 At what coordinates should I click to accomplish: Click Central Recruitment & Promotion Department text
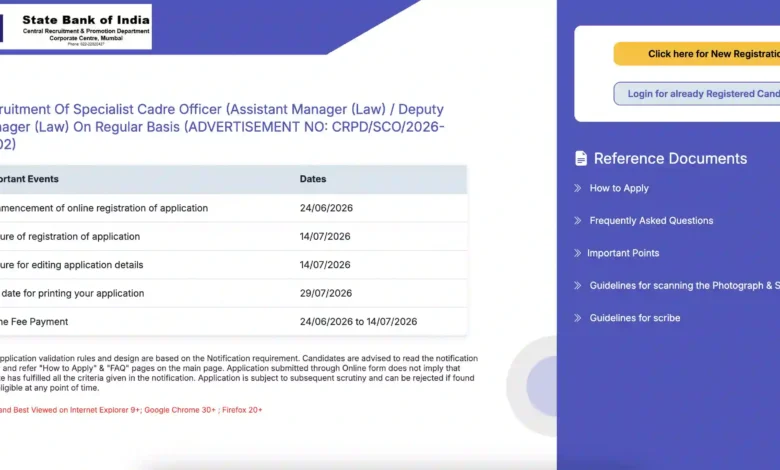(86, 31)
